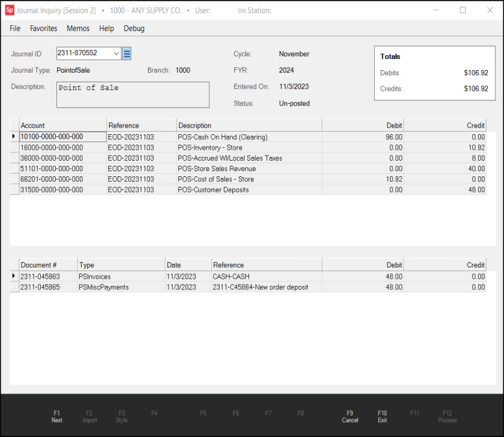Select account cell 36000-0000-000-000
The height and width of the screenshot is (437, 504).
coord(63,158)
